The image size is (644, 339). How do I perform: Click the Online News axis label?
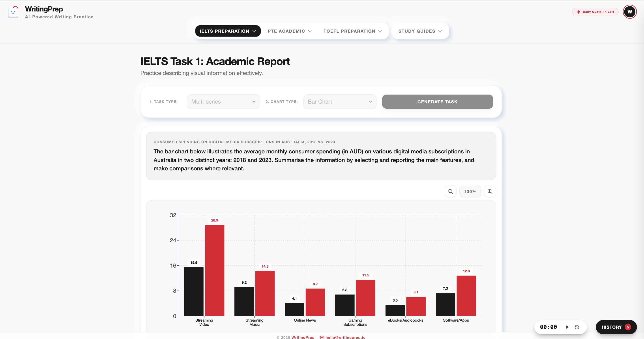(305, 320)
